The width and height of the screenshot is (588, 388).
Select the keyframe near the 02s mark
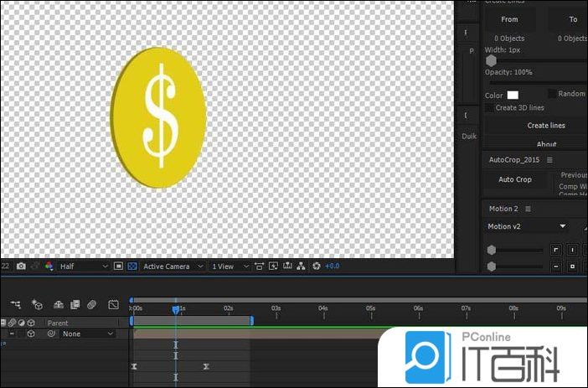pyautogui.click(x=206, y=366)
